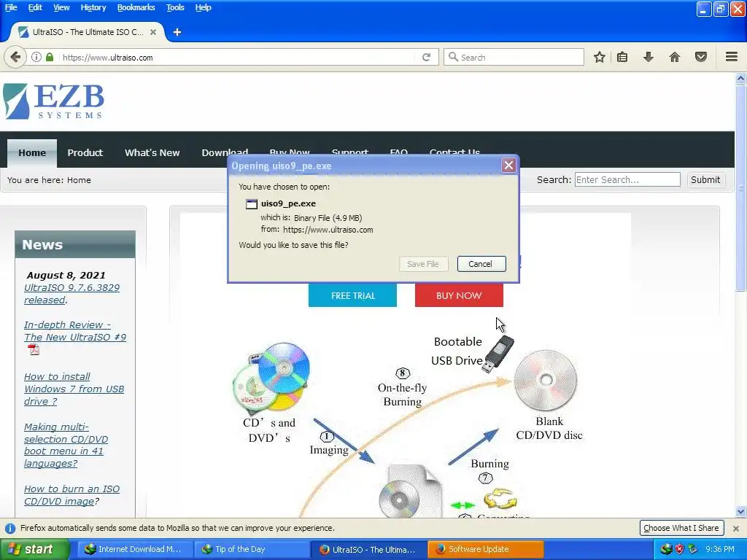Open UltraISO 9.7.6.3829 released link
This screenshot has width=747, height=560.
[71, 294]
